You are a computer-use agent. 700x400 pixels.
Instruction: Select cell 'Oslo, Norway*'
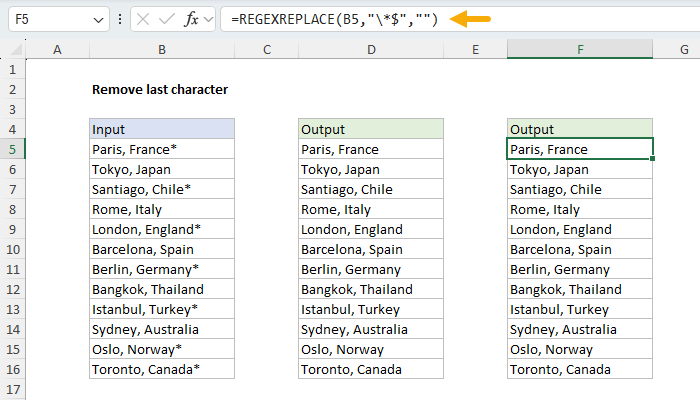pyautogui.click(x=162, y=350)
